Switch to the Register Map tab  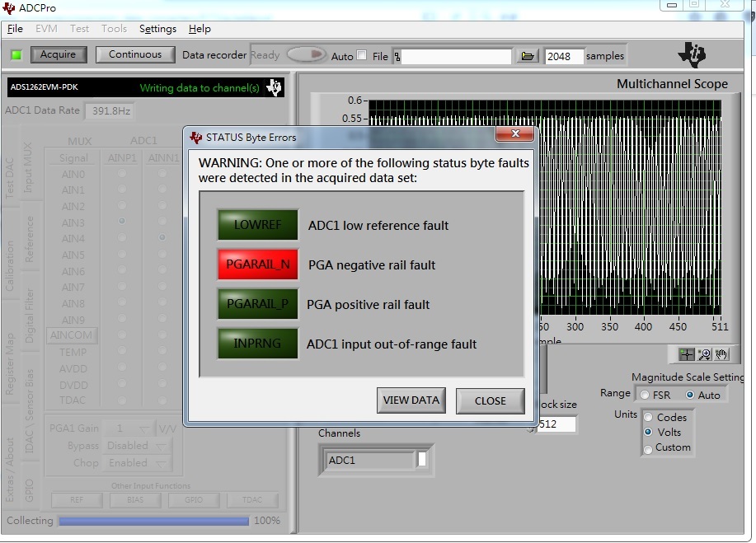[10, 363]
